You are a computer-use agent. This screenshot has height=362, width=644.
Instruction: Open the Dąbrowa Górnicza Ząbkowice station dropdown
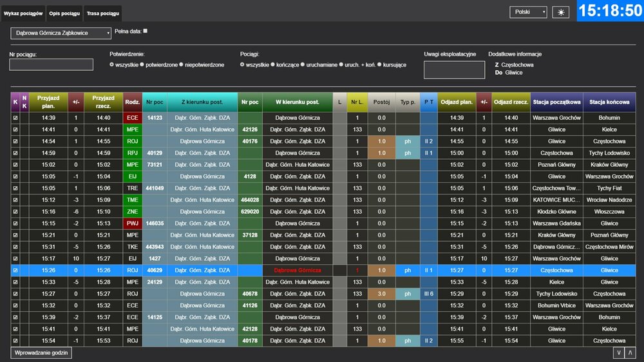[x=61, y=33]
